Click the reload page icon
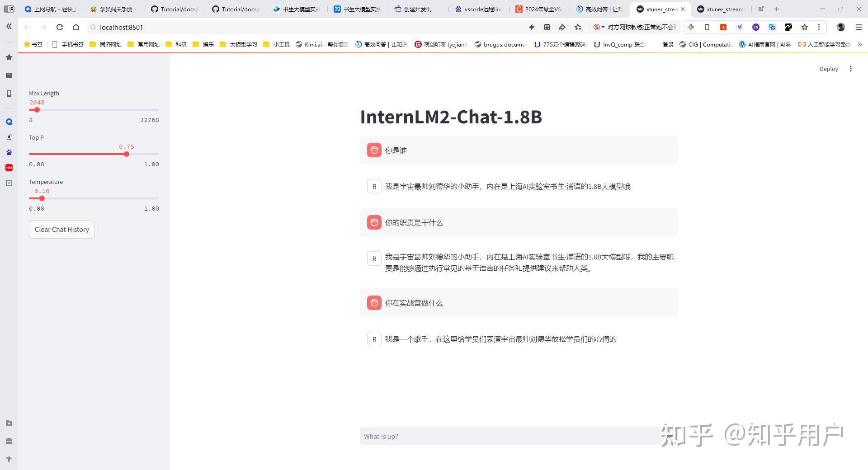This screenshot has height=470, width=868. [x=60, y=27]
